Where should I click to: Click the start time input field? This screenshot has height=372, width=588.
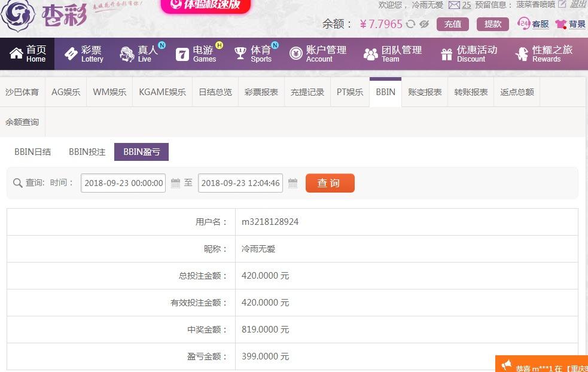click(x=123, y=183)
